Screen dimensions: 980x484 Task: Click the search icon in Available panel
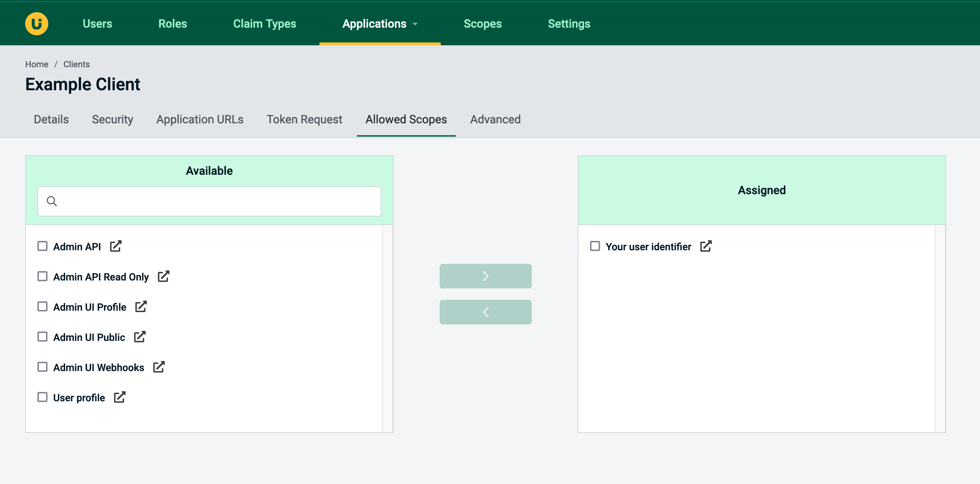pos(52,201)
